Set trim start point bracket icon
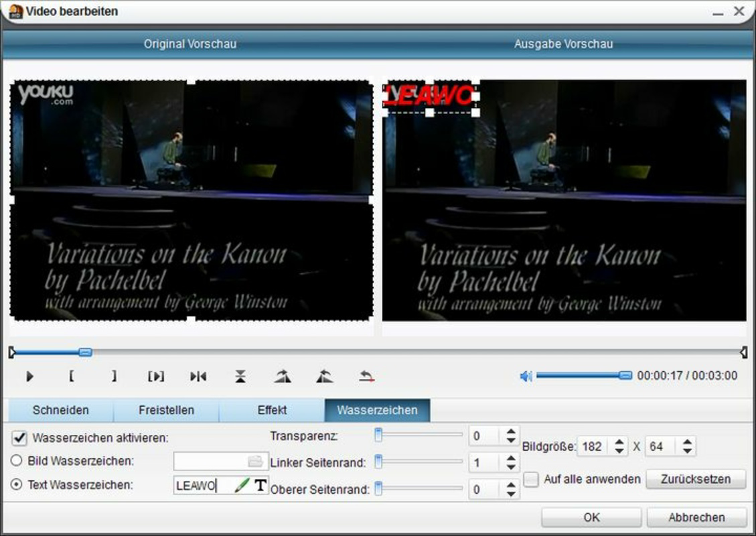Viewport: 756px width, 536px height. tap(72, 376)
